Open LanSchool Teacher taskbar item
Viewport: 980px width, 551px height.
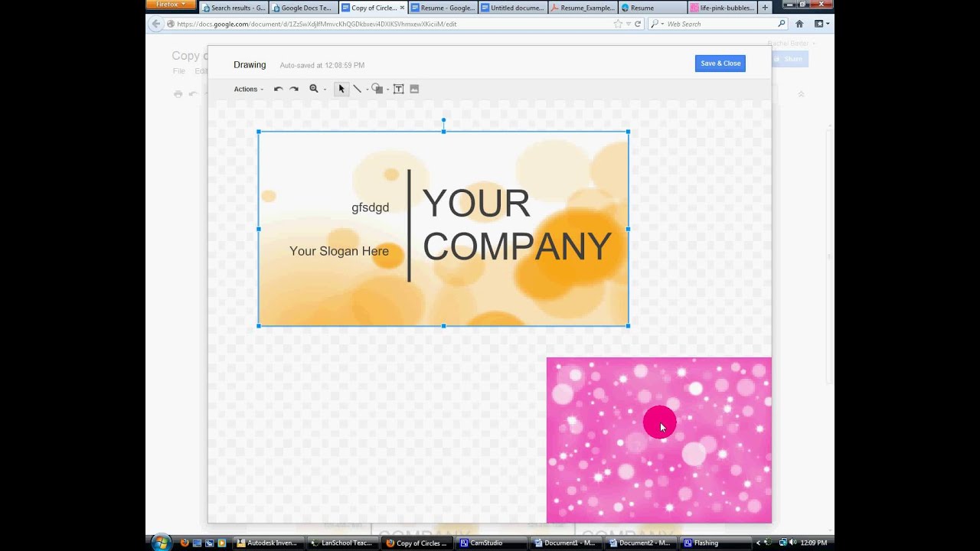pyautogui.click(x=341, y=543)
